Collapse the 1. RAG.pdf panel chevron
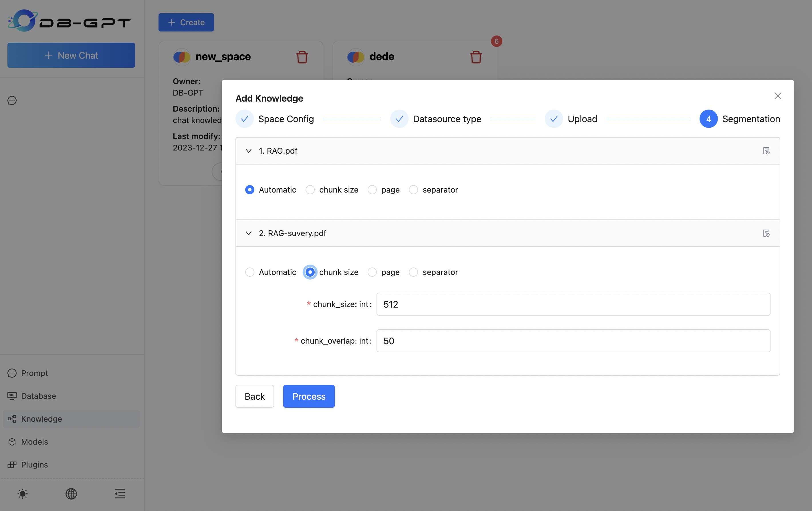The width and height of the screenshot is (812, 511). 249,151
